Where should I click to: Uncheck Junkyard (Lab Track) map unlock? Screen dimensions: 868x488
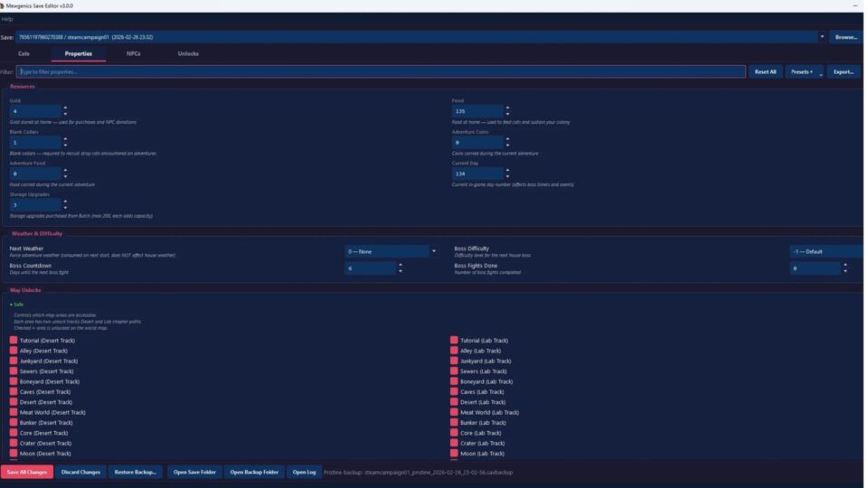455,361
